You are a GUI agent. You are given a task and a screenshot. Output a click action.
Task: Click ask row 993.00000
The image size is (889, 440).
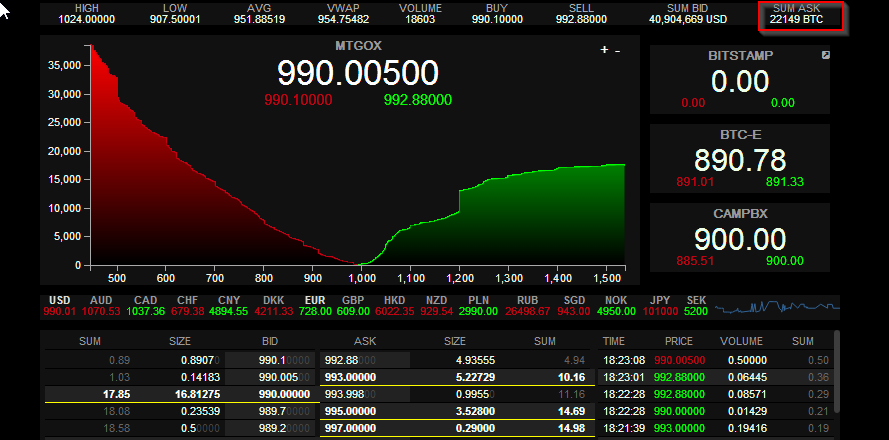coord(458,377)
